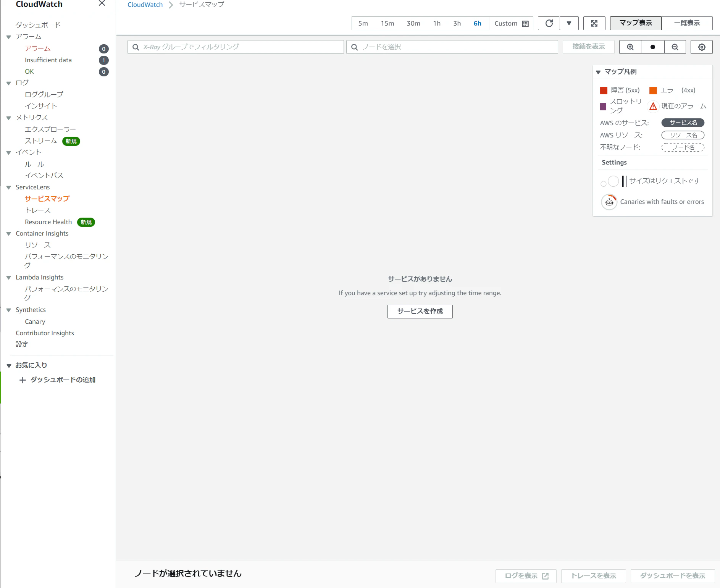
Task: Collapse the map legend (マップ凡例) panel
Action: (x=598, y=72)
